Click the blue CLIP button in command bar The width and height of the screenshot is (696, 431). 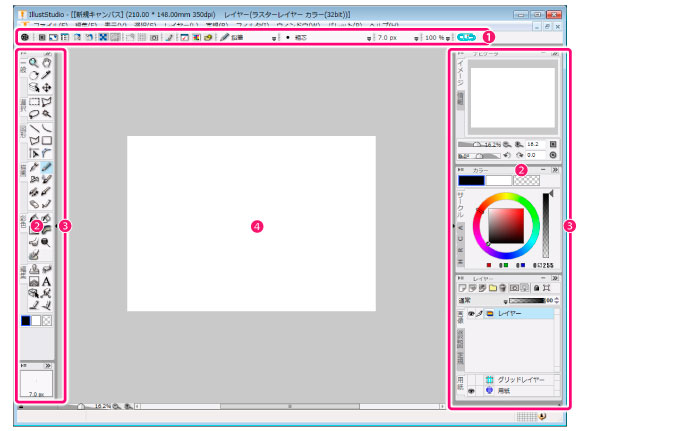(466, 37)
